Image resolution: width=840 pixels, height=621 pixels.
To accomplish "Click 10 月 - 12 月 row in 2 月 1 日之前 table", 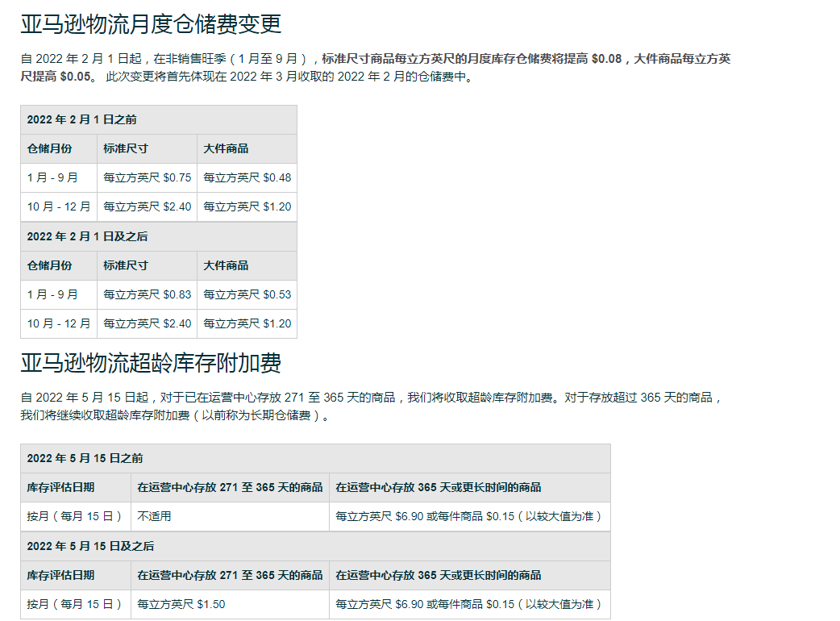I will point(59,206).
